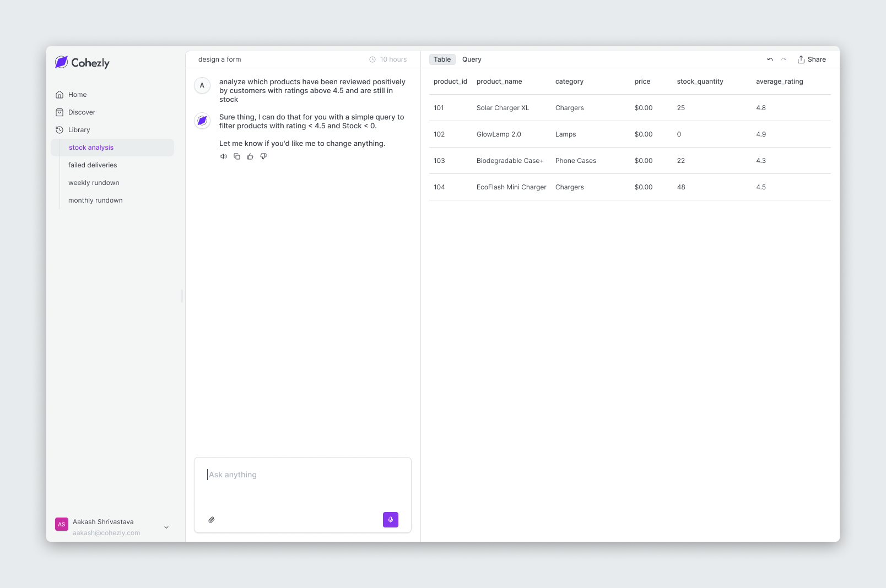Open the Cohezly logo home icon

click(x=62, y=62)
